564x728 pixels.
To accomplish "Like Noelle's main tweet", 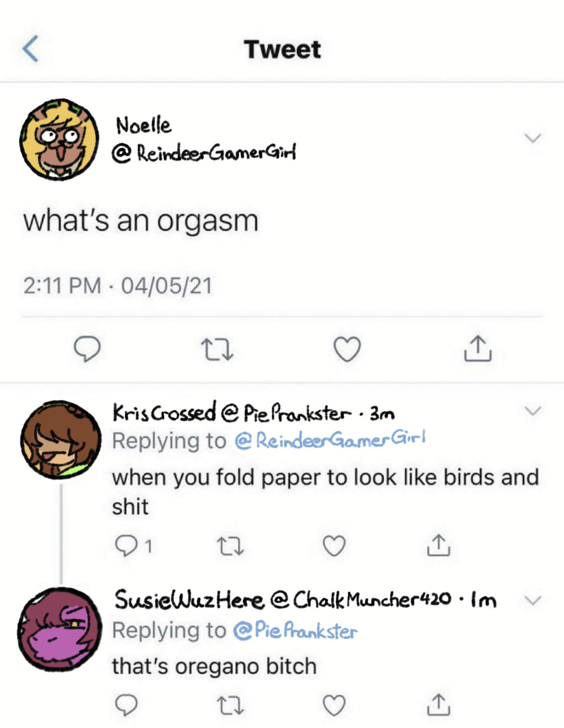I will pos(347,349).
